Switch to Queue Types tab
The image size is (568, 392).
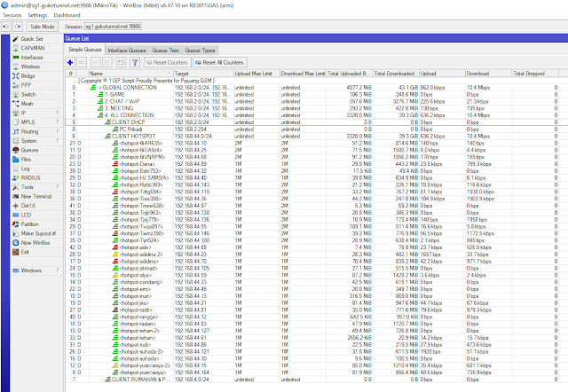200,51
